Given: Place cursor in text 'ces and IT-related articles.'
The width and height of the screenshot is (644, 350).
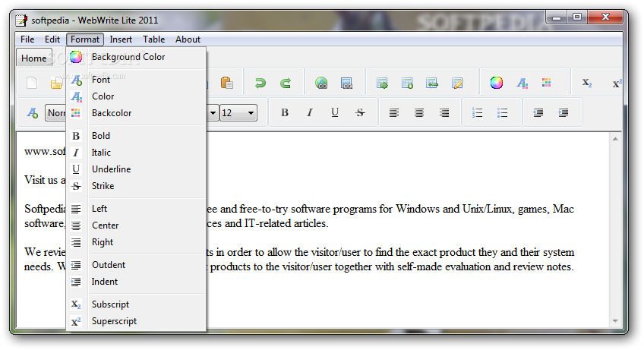Looking at the screenshot, I should (267, 223).
